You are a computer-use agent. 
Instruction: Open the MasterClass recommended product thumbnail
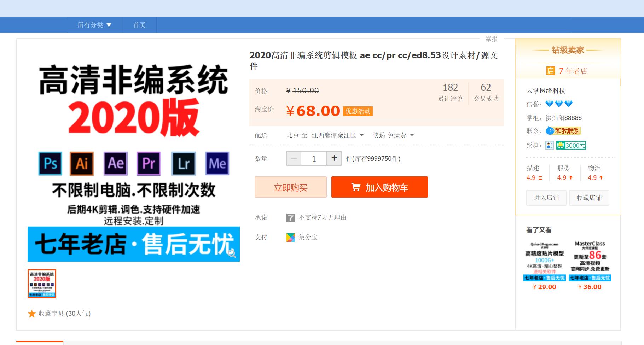[590, 261]
